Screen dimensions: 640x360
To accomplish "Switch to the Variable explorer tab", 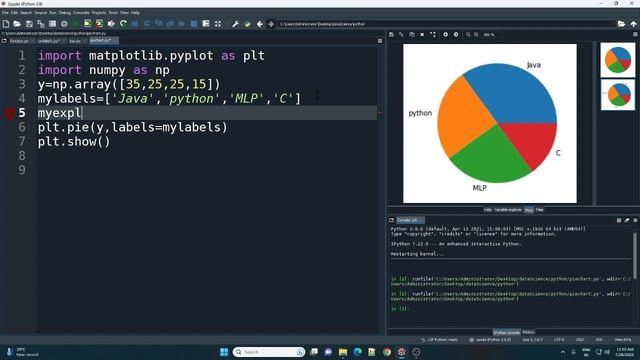I will coord(508,210).
